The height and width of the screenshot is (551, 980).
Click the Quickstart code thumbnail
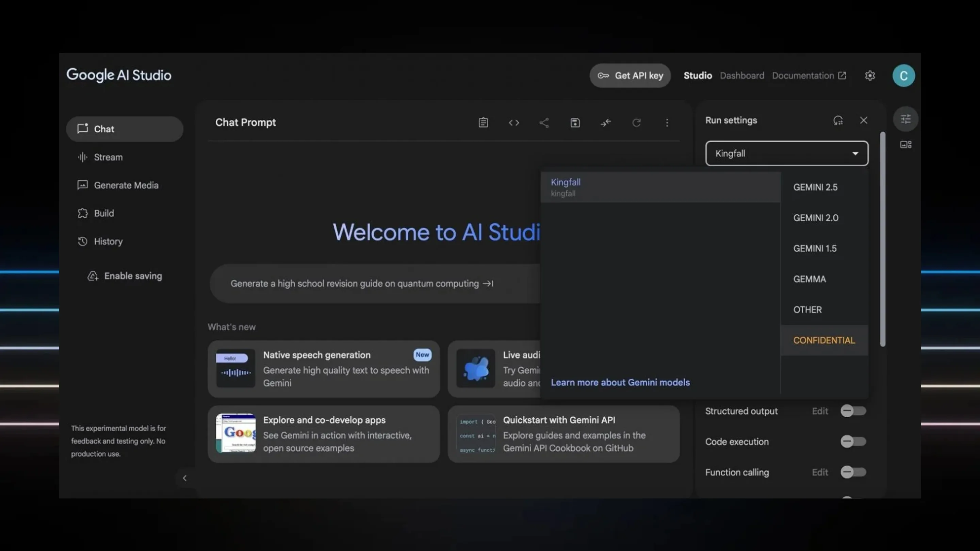tap(476, 434)
